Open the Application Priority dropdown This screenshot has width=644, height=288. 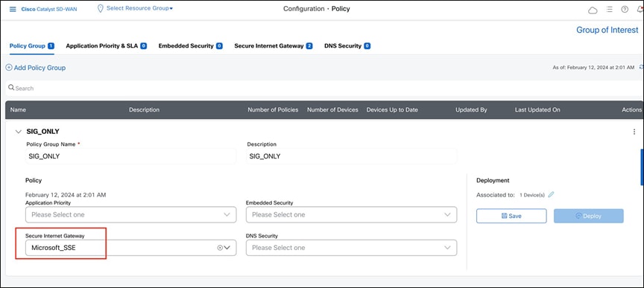point(130,214)
